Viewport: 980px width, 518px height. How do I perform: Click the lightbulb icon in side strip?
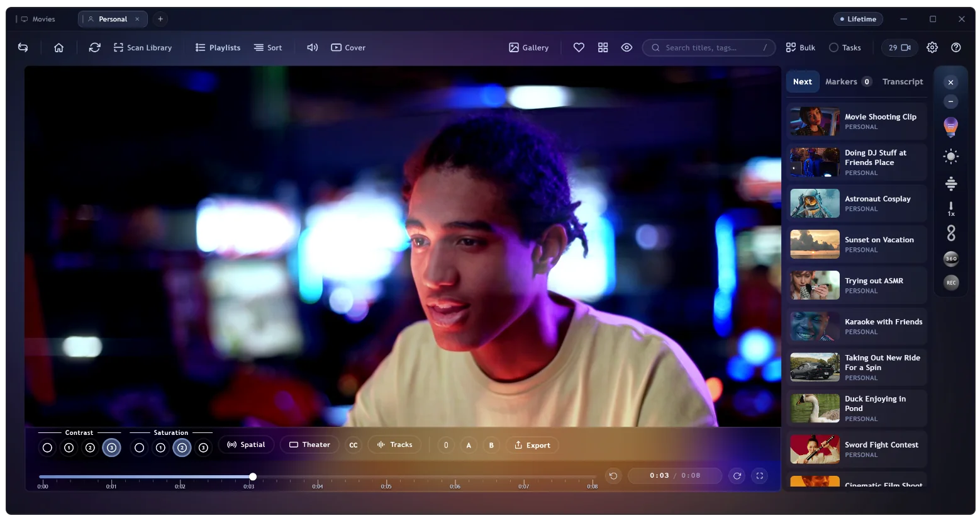point(951,127)
